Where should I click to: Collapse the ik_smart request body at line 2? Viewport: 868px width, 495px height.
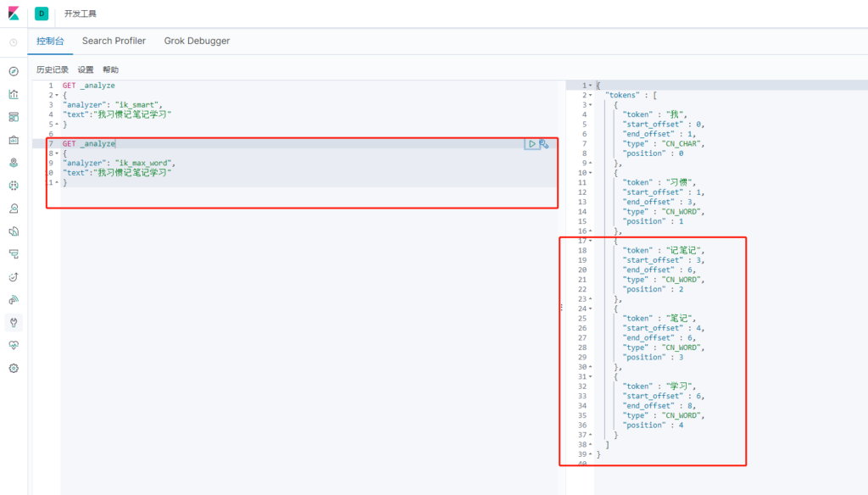tap(57, 96)
